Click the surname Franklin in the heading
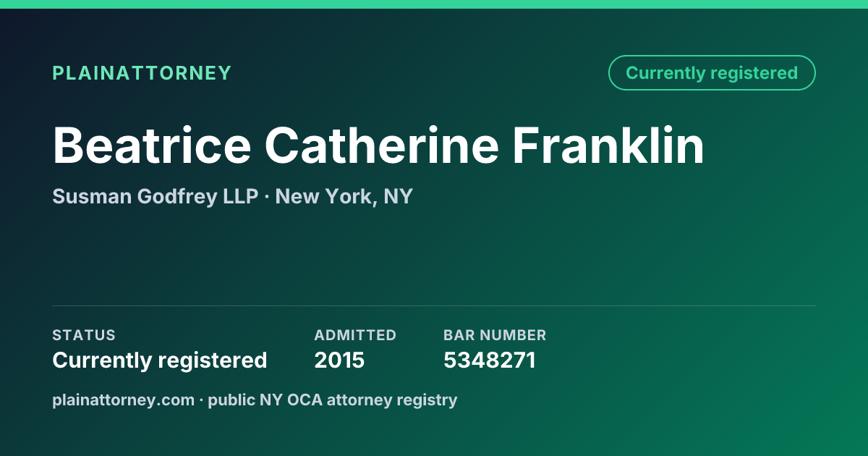Viewport: 868px width, 456px height. [609, 145]
